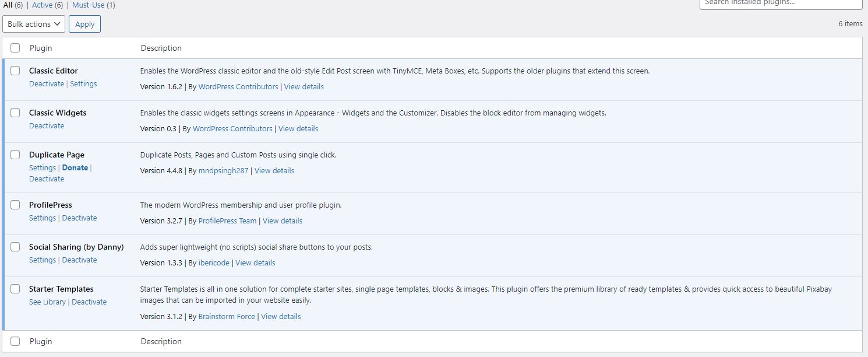Tick the select-all checkbox in the bottom footer
The width and height of the screenshot is (868, 357).
15,341
